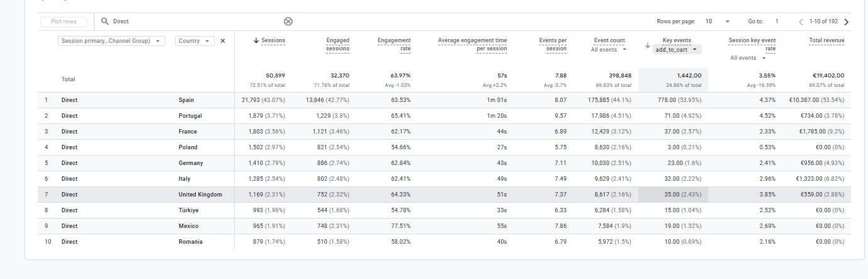Go to previous page of results
Screen dimensions: 868x279
point(801,22)
